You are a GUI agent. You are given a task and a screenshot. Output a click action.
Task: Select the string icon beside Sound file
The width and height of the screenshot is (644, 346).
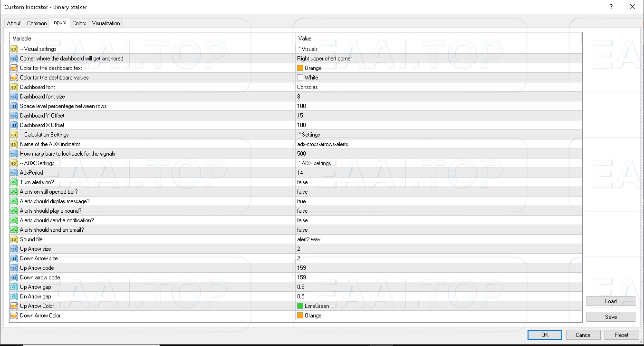(14, 239)
